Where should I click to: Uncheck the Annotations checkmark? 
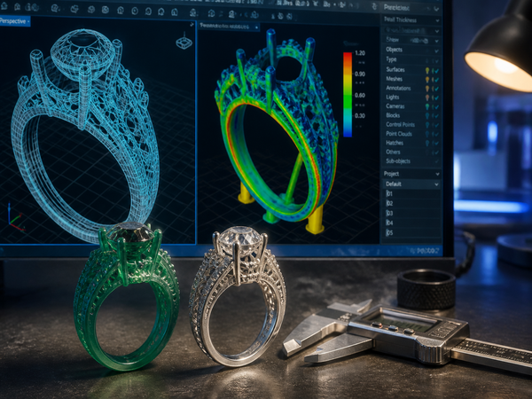coord(436,89)
